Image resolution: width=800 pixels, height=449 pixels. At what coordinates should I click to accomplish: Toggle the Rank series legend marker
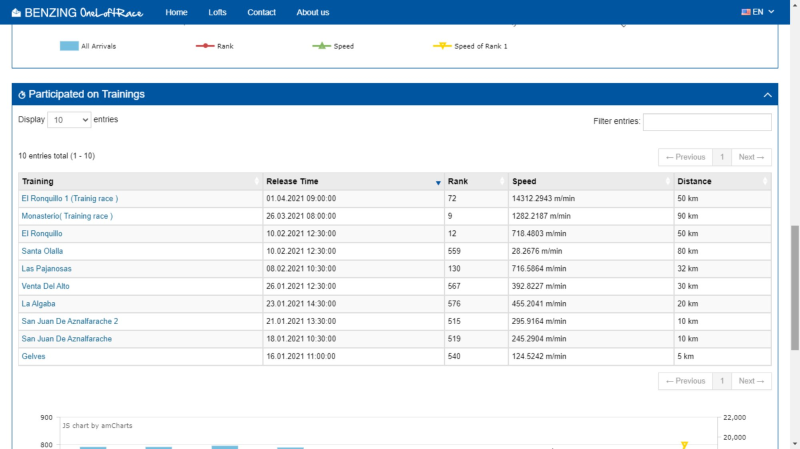tap(204, 46)
